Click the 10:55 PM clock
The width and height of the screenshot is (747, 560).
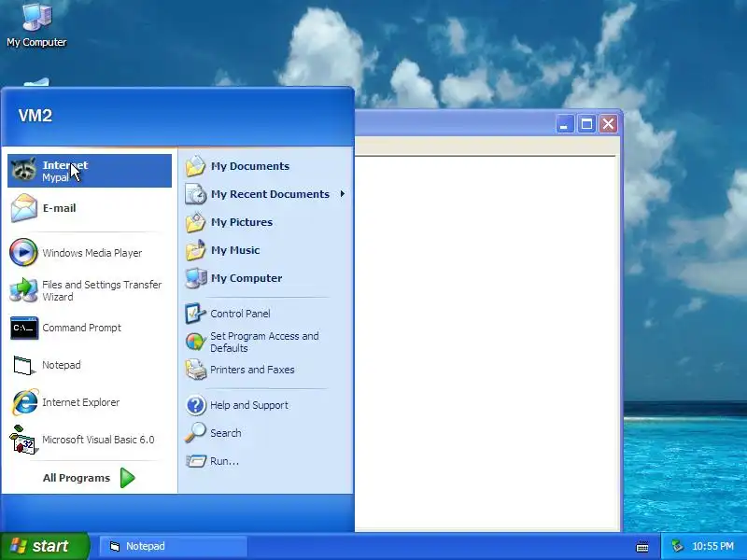pos(712,546)
